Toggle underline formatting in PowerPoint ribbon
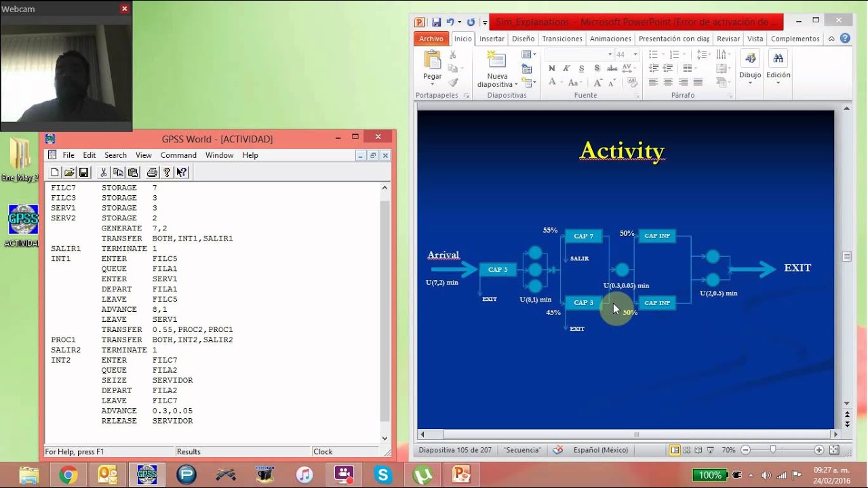Viewport: 868px width, 488px height. 582,68
